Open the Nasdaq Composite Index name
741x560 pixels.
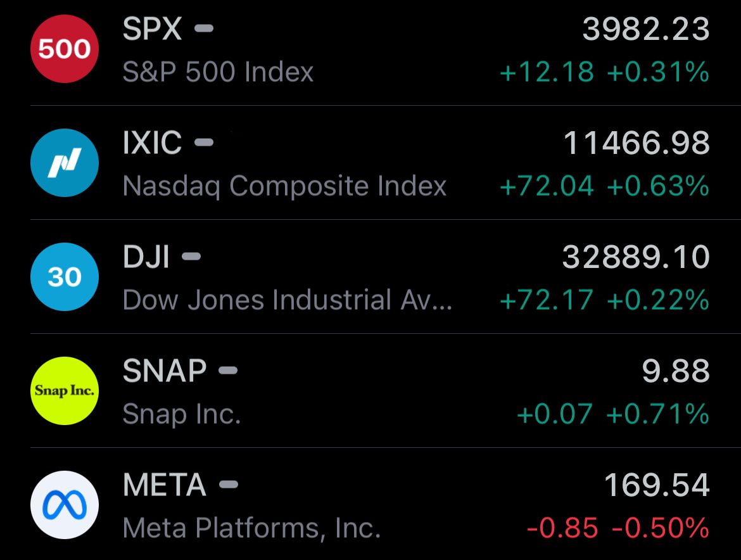click(x=284, y=186)
